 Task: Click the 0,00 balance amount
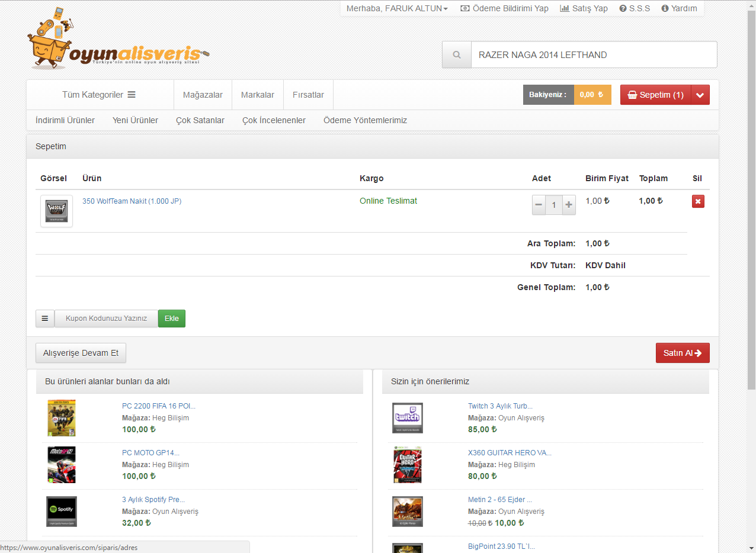pos(592,95)
